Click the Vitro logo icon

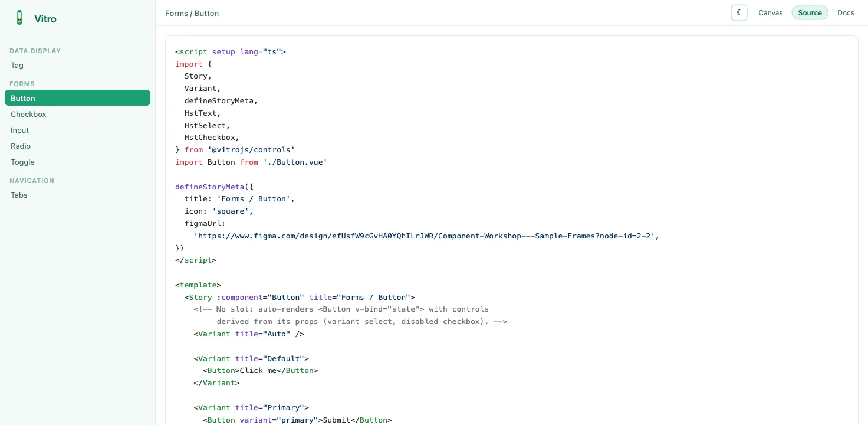[19, 18]
